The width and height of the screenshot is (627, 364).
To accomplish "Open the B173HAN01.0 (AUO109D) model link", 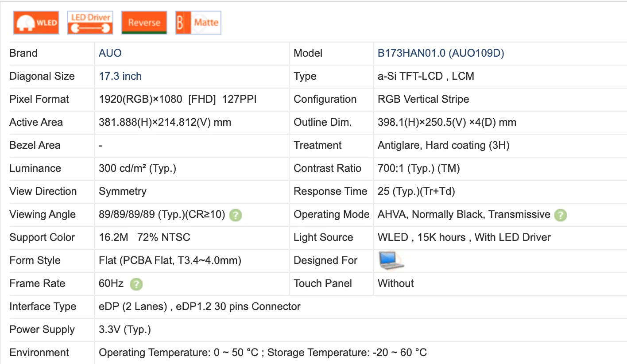I will click(x=441, y=53).
